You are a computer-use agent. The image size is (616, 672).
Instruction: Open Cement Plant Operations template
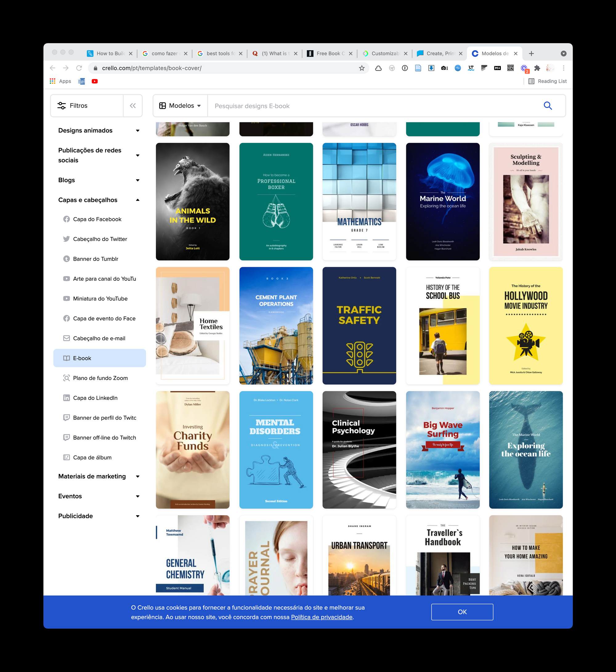pyautogui.click(x=276, y=325)
